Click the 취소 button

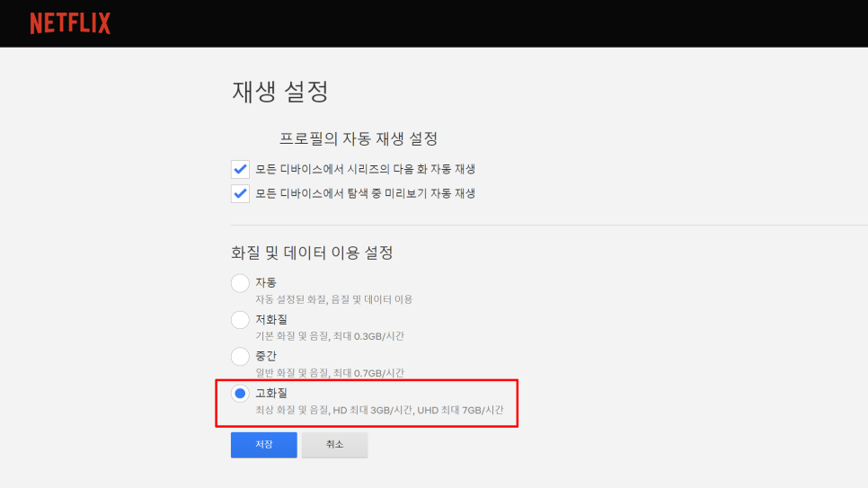pyautogui.click(x=334, y=445)
